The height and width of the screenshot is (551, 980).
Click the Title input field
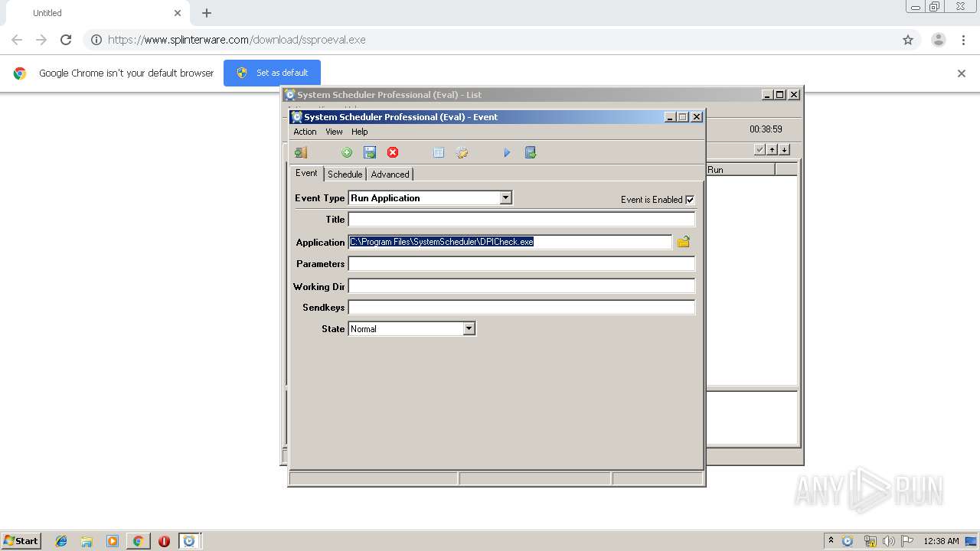[521, 220]
